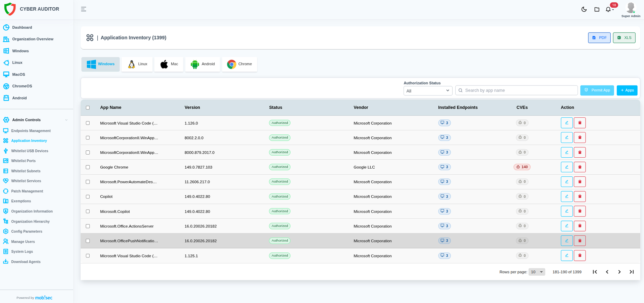This screenshot has height=303, width=644.
Task: Open Whitelist USB Devices in sidebar
Action: tap(30, 151)
